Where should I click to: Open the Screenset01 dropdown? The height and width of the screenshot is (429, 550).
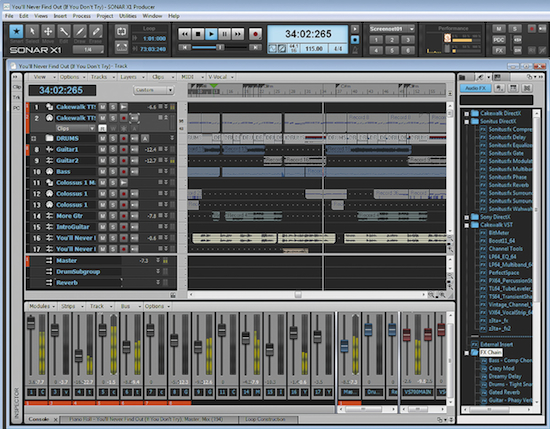coord(392,29)
